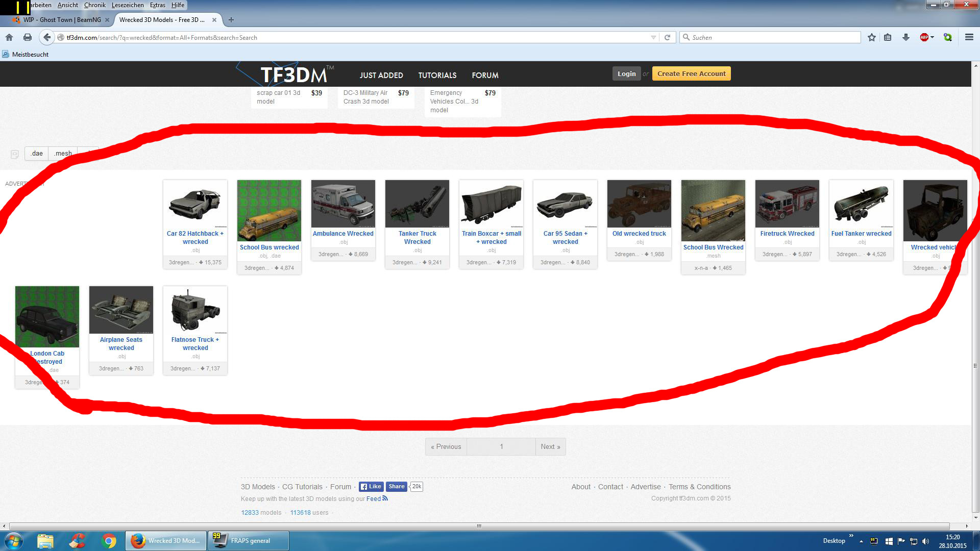Select the .dae format filter
The height and width of the screenshot is (551, 980).
point(37,153)
